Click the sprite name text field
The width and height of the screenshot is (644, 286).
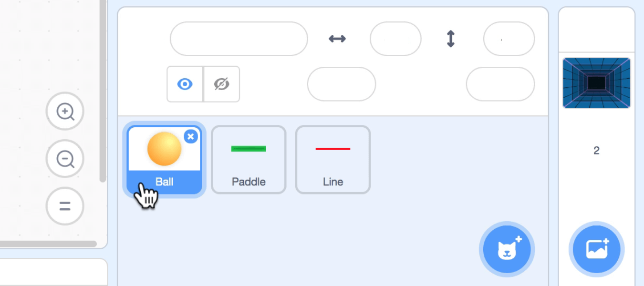pos(239,39)
